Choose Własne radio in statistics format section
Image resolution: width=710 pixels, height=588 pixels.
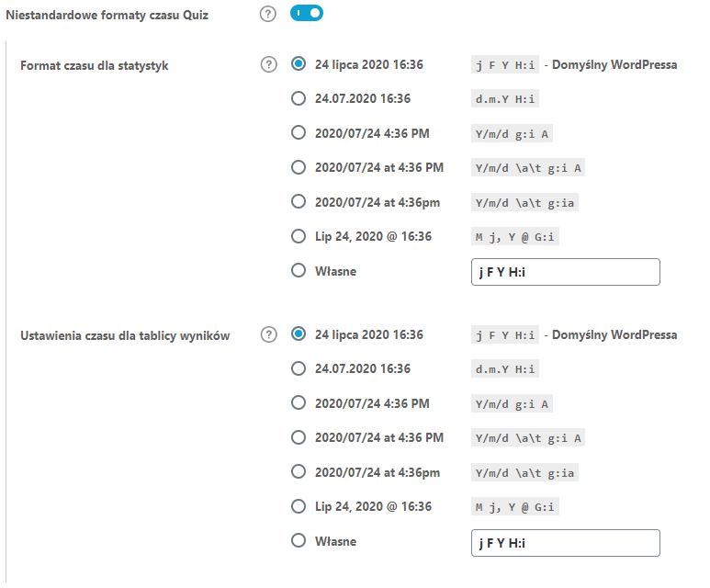[x=298, y=271]
